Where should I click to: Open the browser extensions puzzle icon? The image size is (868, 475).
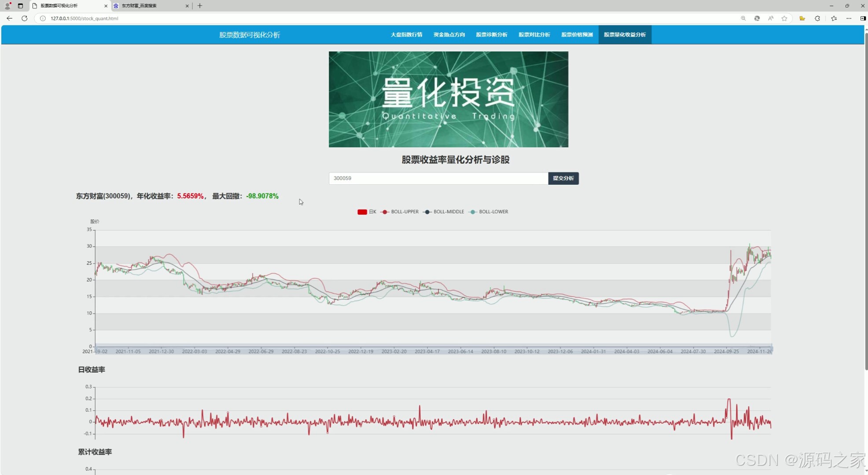817,18
